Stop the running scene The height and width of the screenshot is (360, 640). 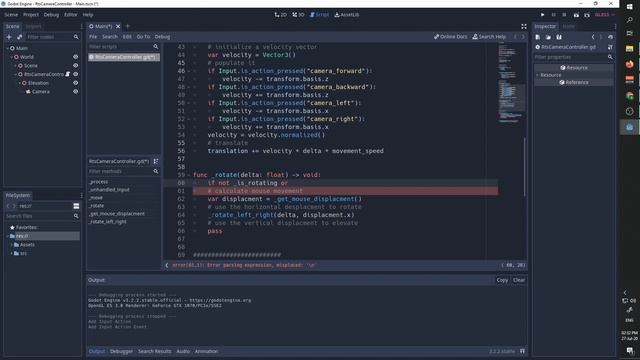tap(564, 15)
